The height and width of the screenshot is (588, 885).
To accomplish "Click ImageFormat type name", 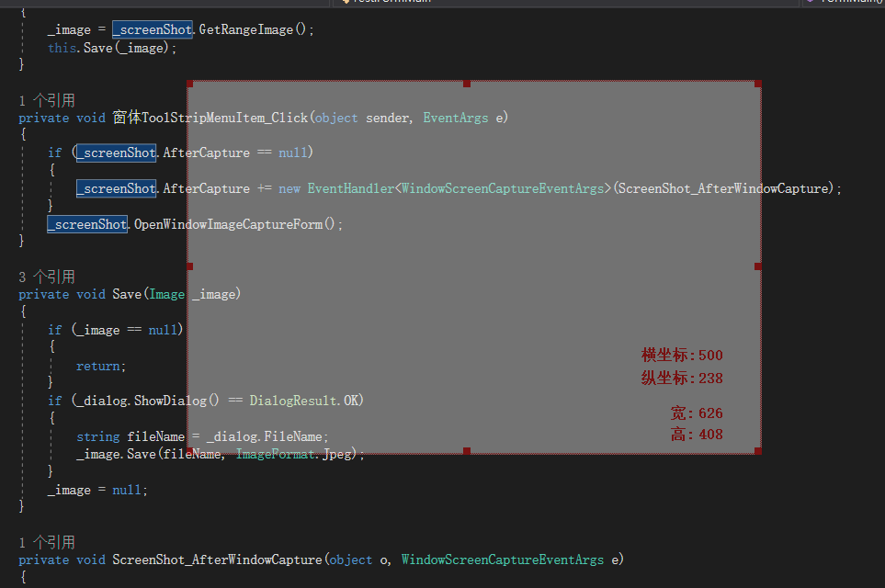I will tap(275, 454).
